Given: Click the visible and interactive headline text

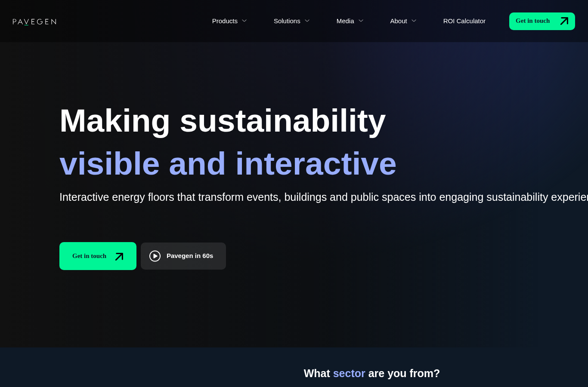Looking at the screenshot, I should click(228, 164).
